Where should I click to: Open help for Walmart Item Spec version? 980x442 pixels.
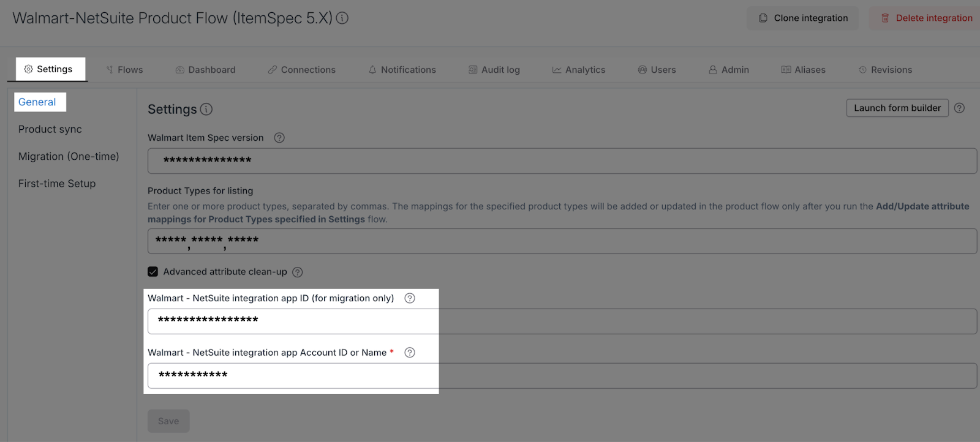pos(279,138)
